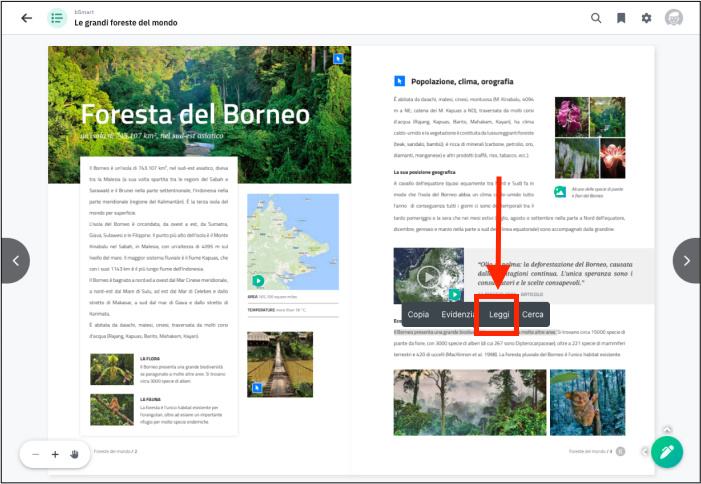
Task: Click pointer icon beside Popolazione, clima, orografia
Action: [x=399, y=81]
